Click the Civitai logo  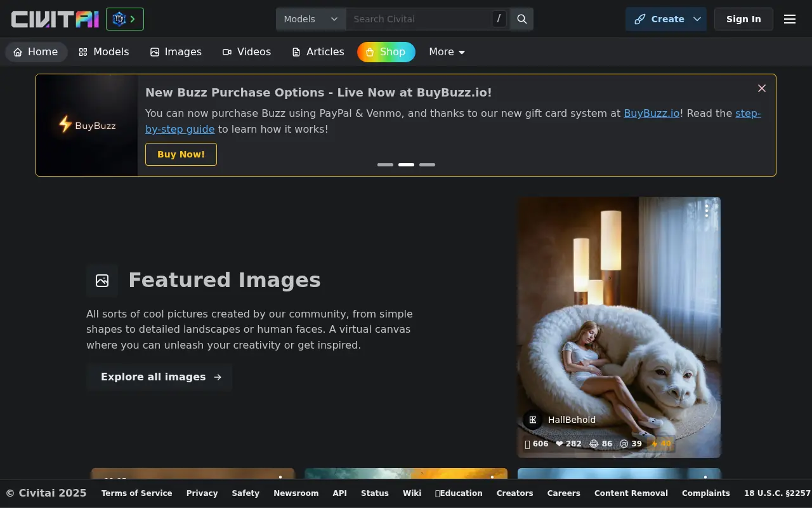tap(55, 19)
